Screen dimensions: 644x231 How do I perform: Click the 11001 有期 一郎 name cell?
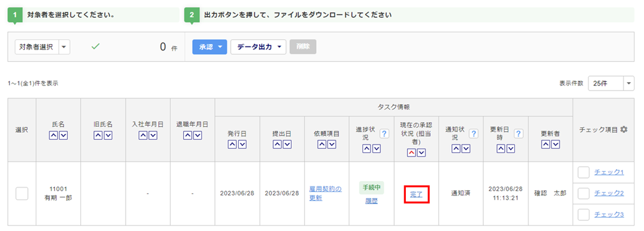click(58, 193)
